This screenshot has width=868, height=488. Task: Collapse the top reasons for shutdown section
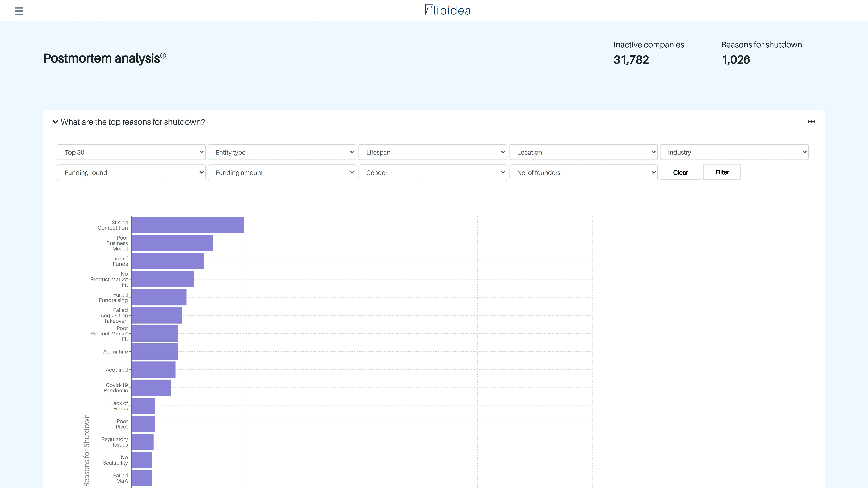pyautogui.click(x=55, y=122)
